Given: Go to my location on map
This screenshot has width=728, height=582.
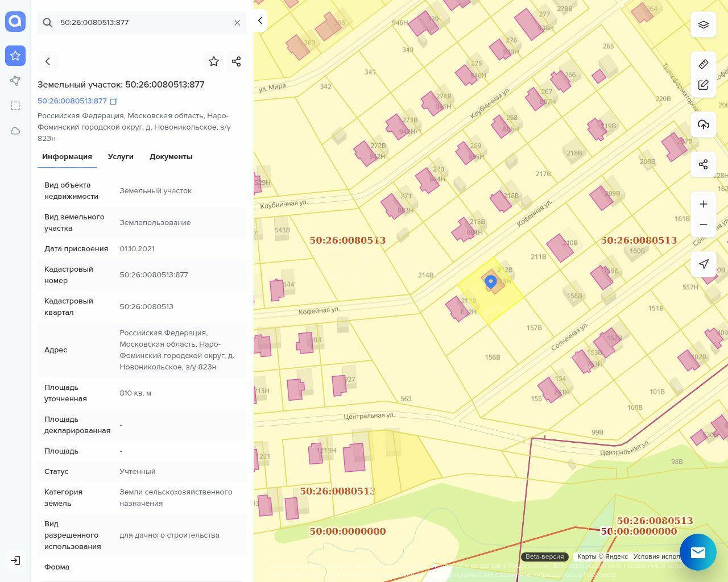Looking at the screenshot, I should tap(704, 264).
